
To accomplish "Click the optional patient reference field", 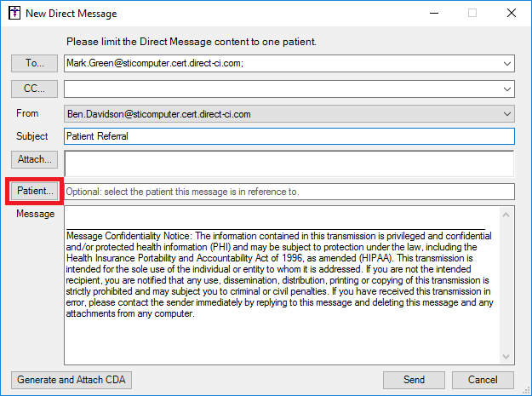I will tap(289, 192).
